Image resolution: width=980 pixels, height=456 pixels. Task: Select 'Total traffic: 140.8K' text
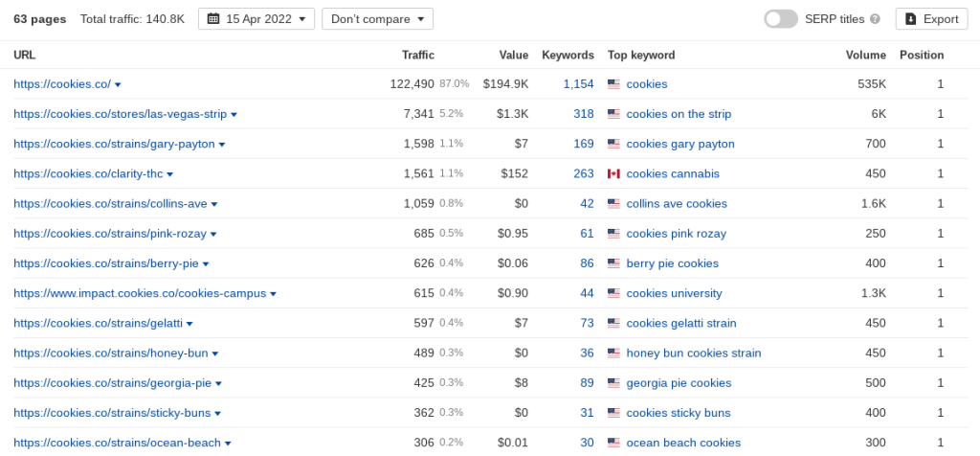(132, 19)
